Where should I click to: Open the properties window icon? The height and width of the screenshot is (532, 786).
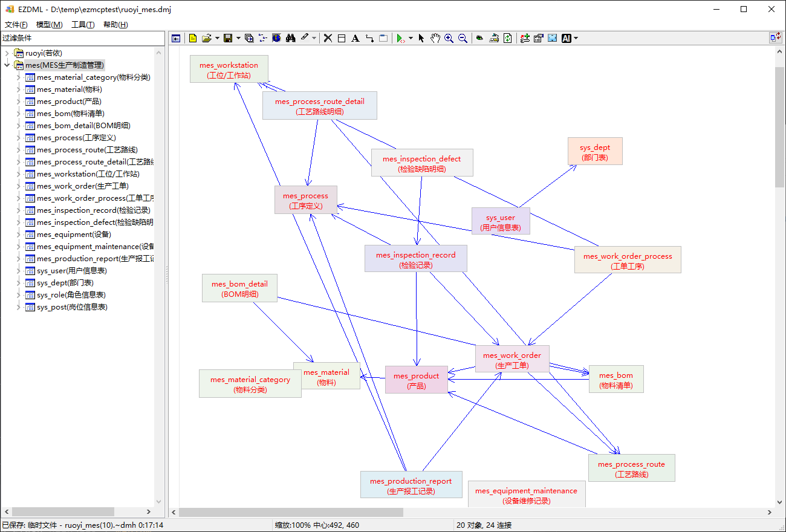click(539, 38)
